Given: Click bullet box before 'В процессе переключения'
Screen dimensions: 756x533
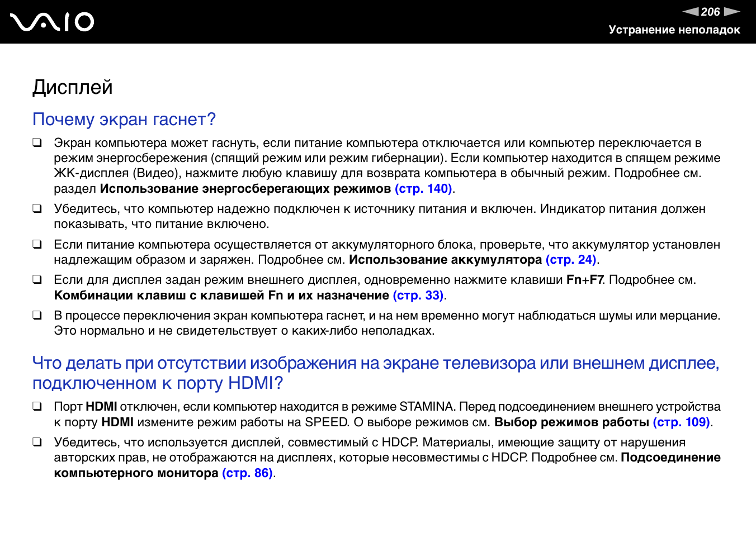Looking at the screenshot, I should point(37,315).
